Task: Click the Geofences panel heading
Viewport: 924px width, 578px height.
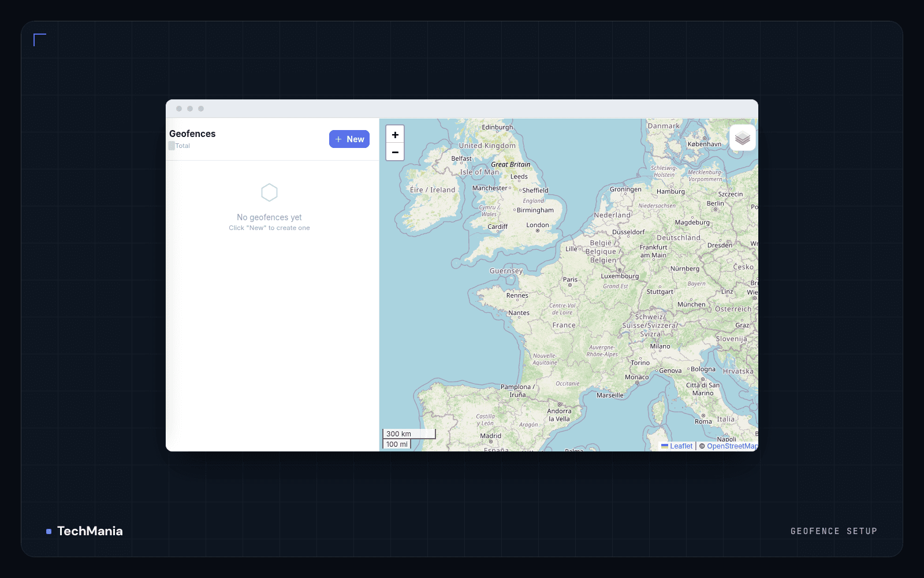Action: 192,134
